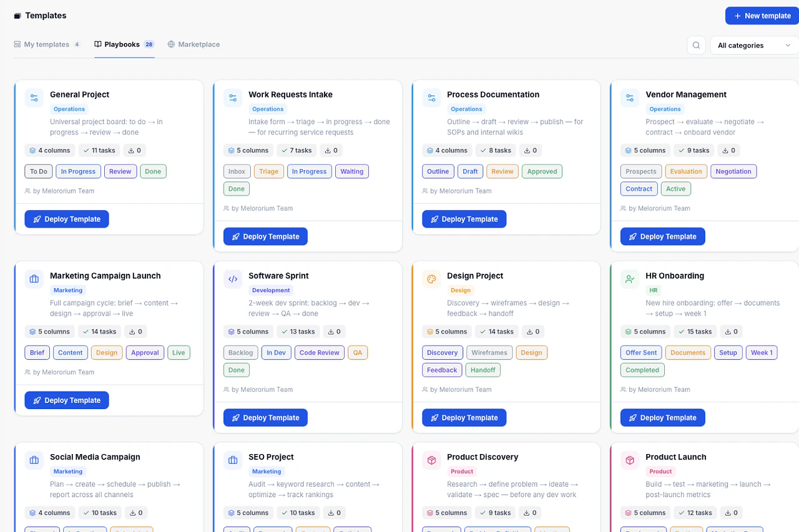This screenshot has height=532, width=799.
Task: Click the Approved column tag
Action: click(x=542, y=172)
